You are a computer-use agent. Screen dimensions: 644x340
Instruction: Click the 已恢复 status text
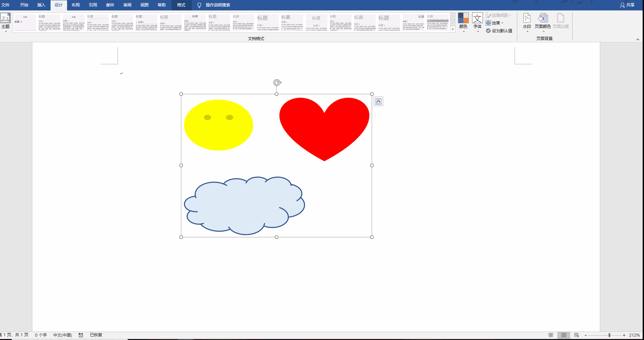[x=96, y=335]
